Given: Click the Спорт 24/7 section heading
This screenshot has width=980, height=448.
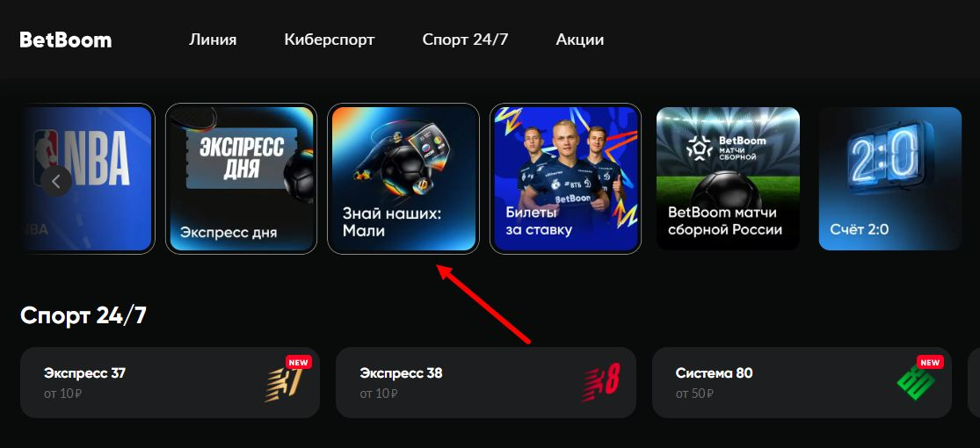Looking at the screenshot, I should (x=83, y=315).
